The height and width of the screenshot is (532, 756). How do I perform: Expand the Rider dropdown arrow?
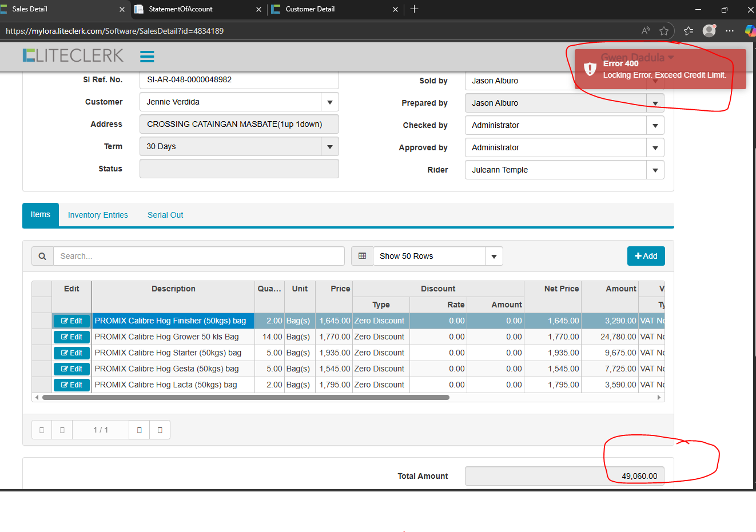click(655, 170)
